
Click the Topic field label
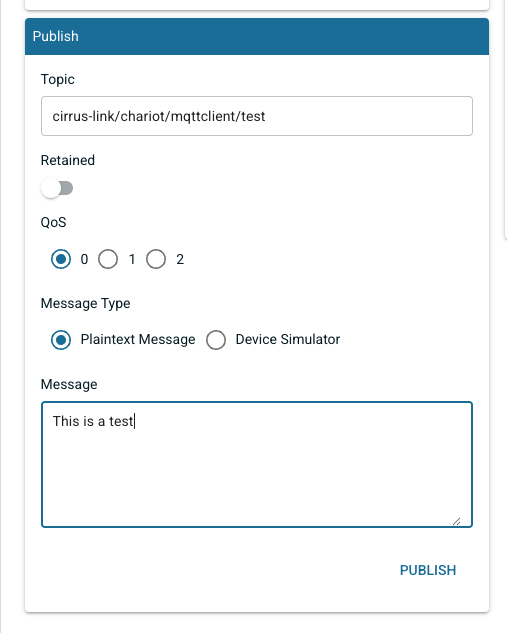pos(58,79)
